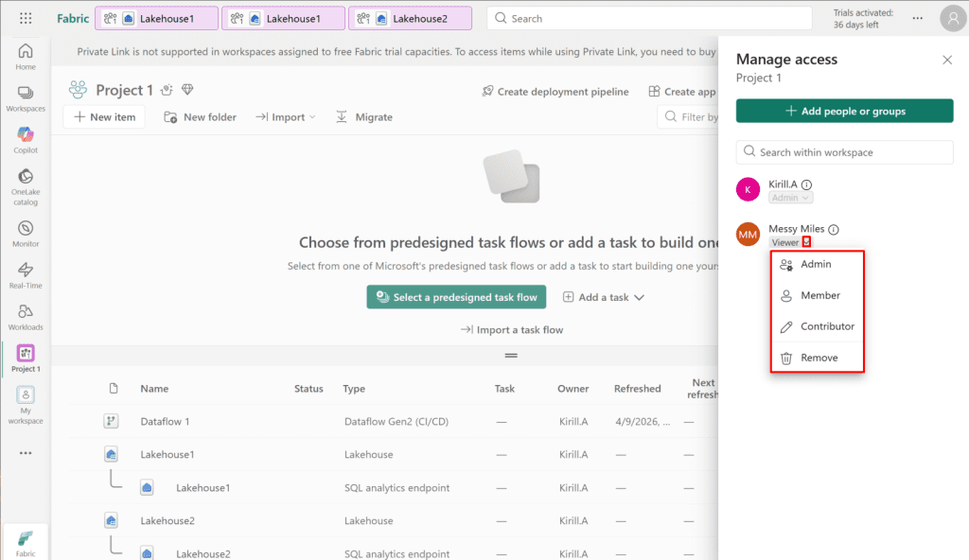Select Contributor from the role menu
Image resolution: width=969 pixels, height=560 pixels.
point(827,326)
